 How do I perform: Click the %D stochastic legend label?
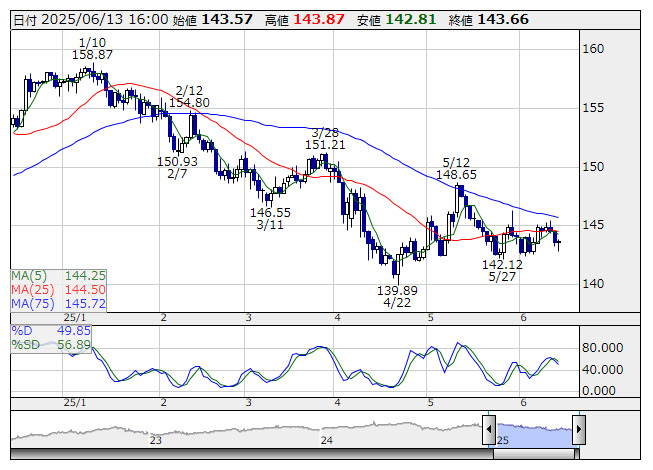(x=22, y=331)
